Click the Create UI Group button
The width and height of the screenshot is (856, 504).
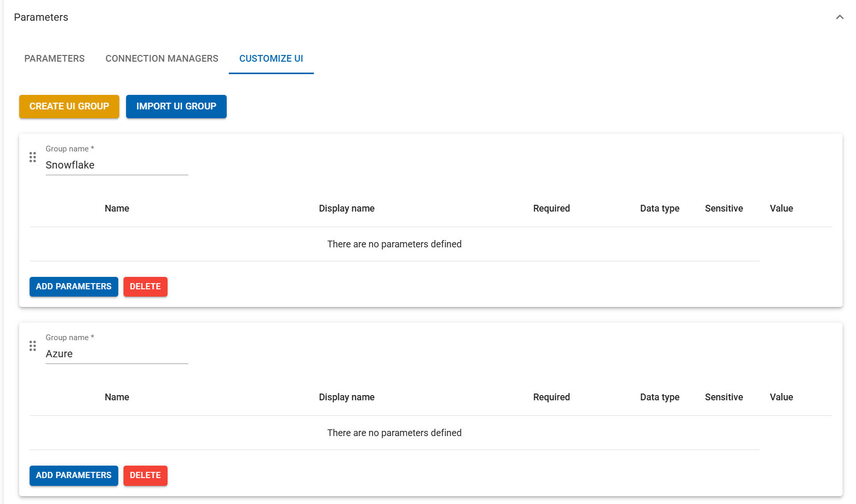pos(69,106)
